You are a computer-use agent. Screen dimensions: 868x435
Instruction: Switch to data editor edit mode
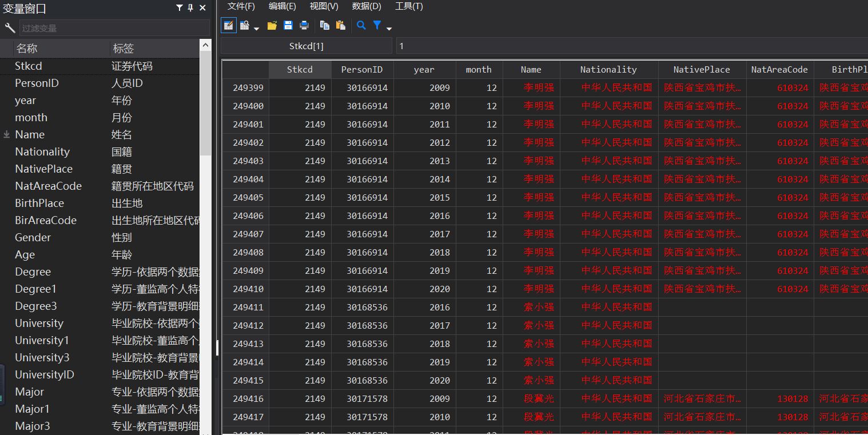click(229, 25)
